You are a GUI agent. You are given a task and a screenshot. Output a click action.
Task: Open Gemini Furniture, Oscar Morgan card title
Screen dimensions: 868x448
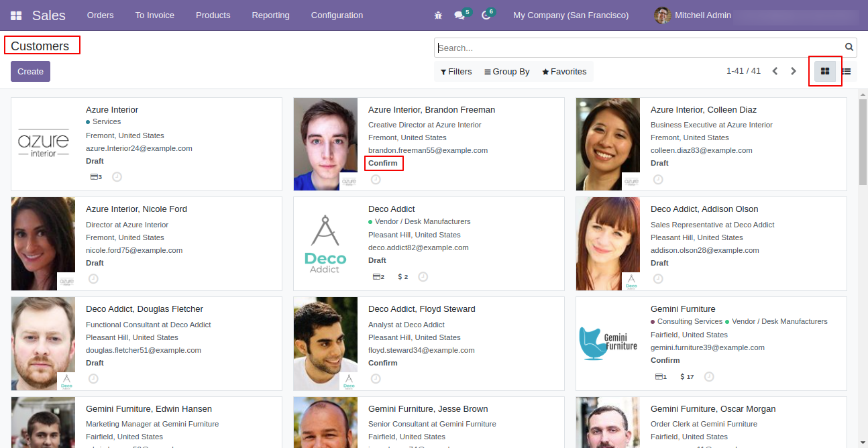click(x=713, y=409)
